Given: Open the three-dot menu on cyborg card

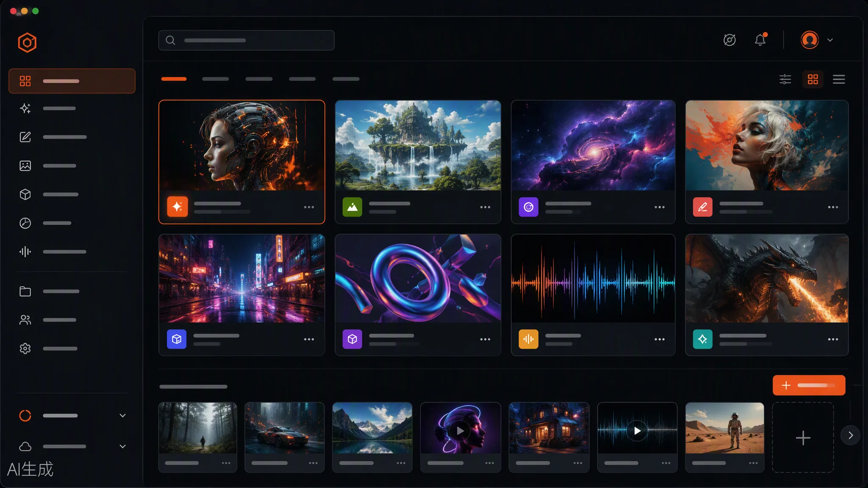Looking at the screenshot, I should point(309,207).
